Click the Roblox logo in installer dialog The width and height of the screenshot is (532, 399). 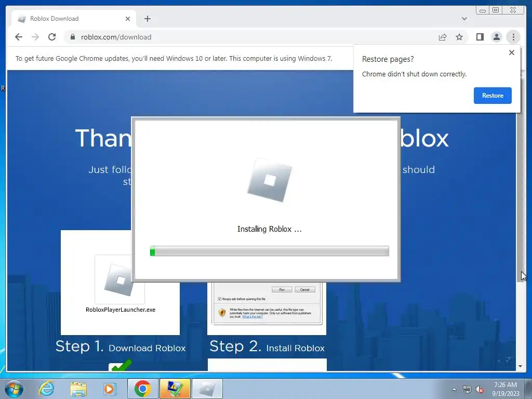(x=270, y=180)
